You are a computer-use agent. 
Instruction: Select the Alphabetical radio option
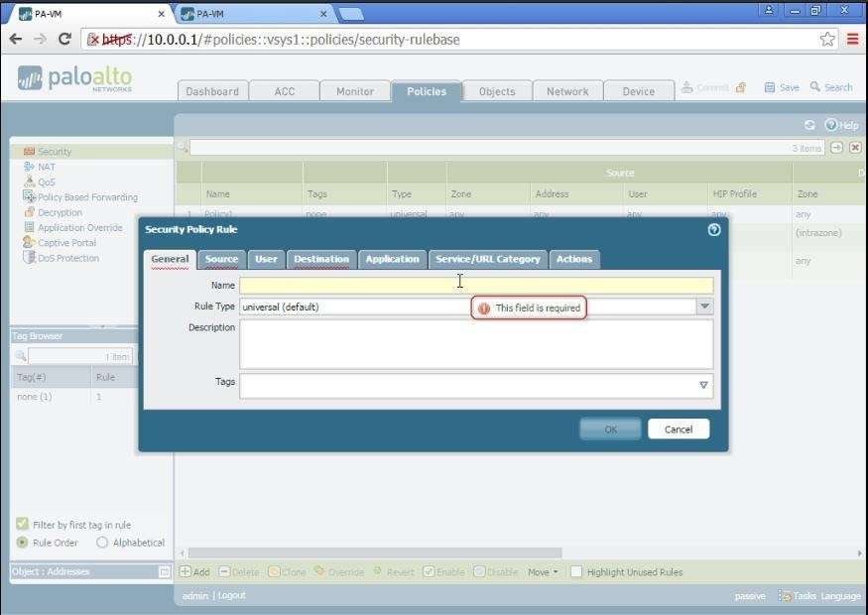coord(102,543)
